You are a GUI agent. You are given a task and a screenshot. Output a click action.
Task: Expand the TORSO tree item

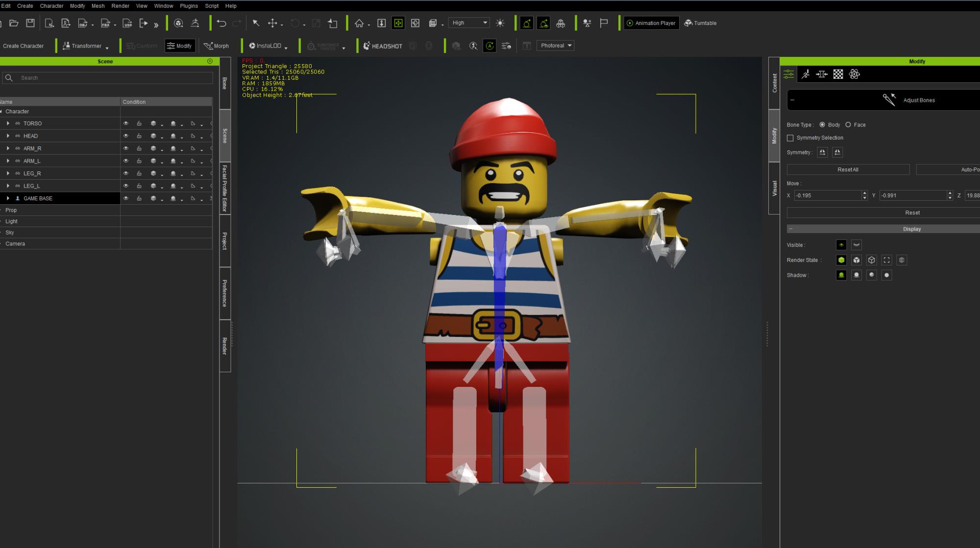(x=8, y=123)
